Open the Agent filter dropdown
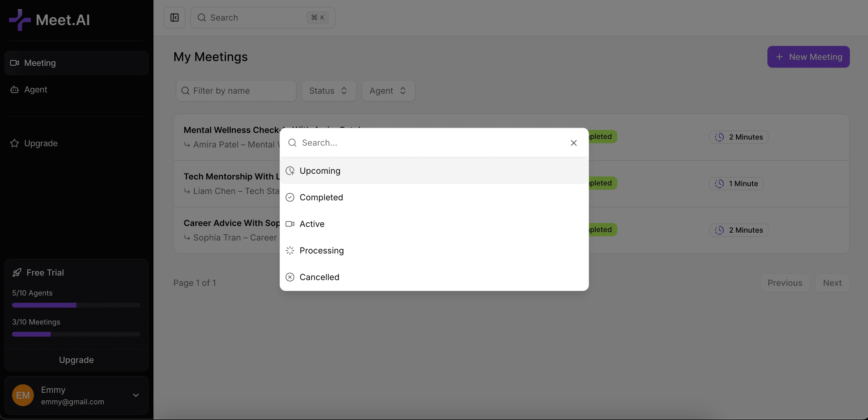868x420 pixels. coord(388,91)
